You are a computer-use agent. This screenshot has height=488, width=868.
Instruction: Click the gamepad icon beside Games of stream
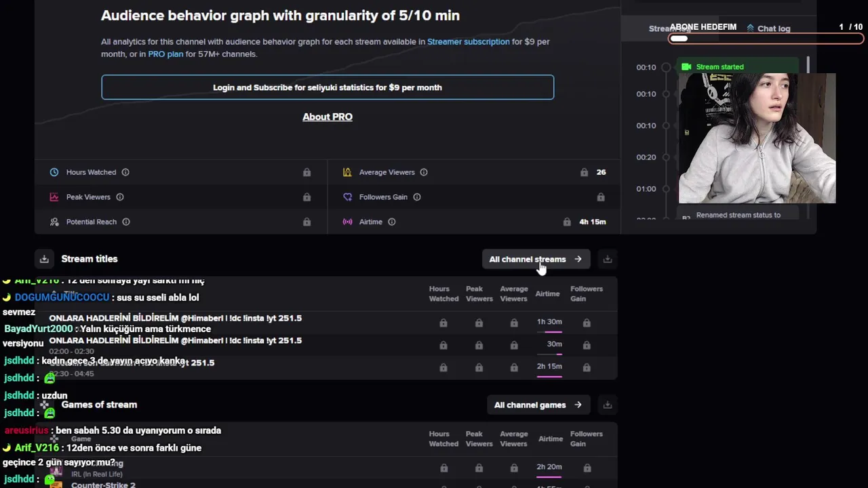pyautogui.click(x=44, y=405)
